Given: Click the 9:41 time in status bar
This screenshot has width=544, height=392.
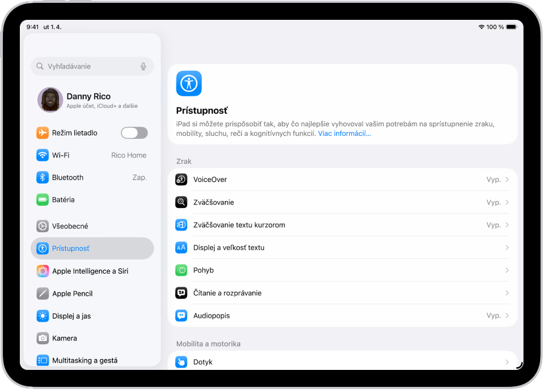Looking at the screenshot, I should pyautogui.click(x=33, y=27).
